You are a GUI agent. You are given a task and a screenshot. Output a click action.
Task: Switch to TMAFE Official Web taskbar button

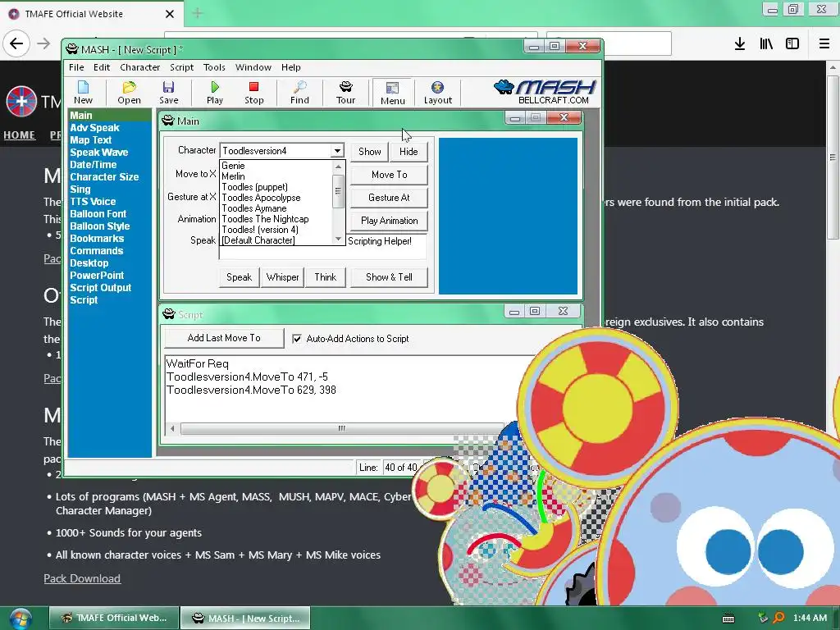coord(113,618)
